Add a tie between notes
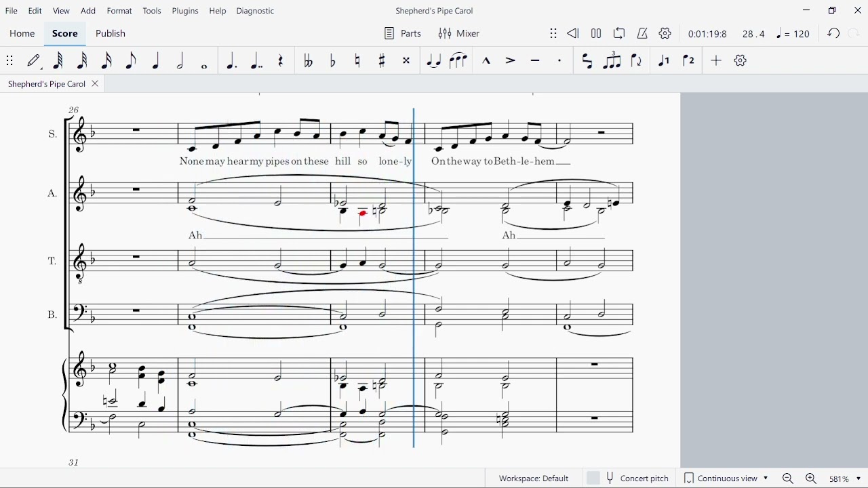Screen dimensions: 868x488 click(x=433, y=61)
